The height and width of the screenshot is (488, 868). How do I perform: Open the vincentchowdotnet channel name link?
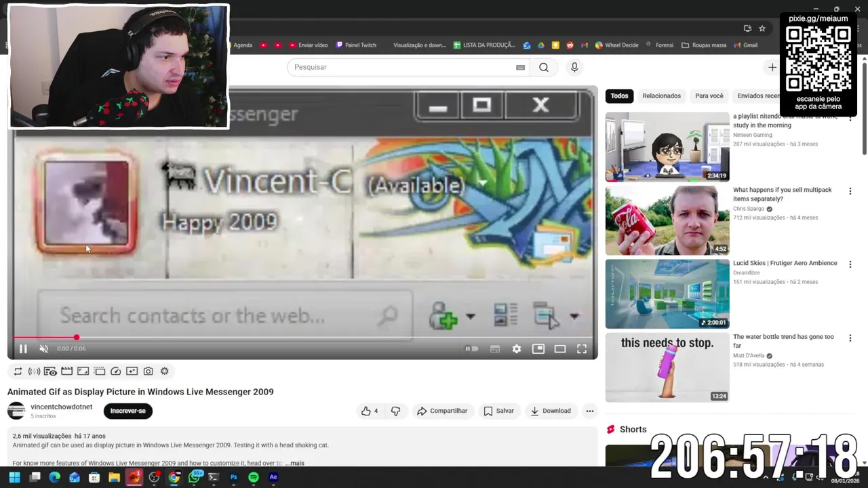(61, 407)
